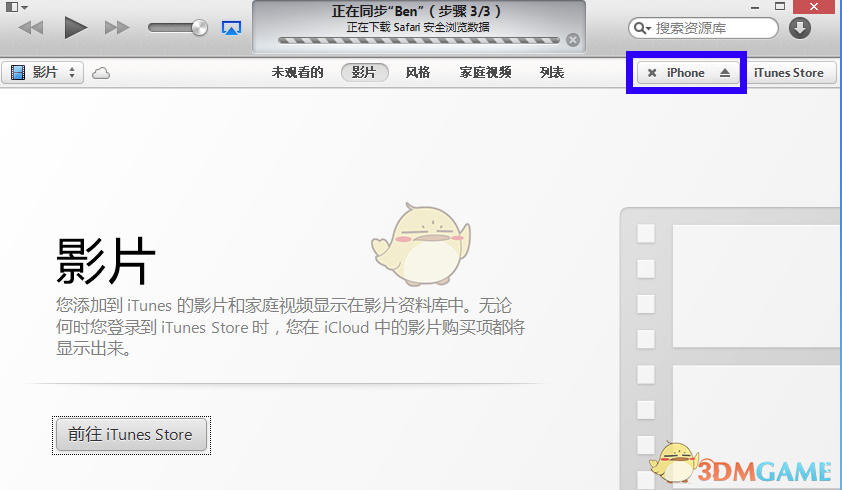
Task: Eject the iPhone with the eject icon
Action: pos(725,73)
